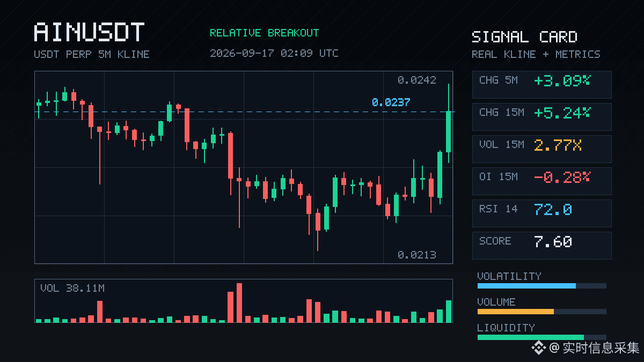Click the last green breakout candlestick
Screen dimensions: 644x362
click(449, 123)
